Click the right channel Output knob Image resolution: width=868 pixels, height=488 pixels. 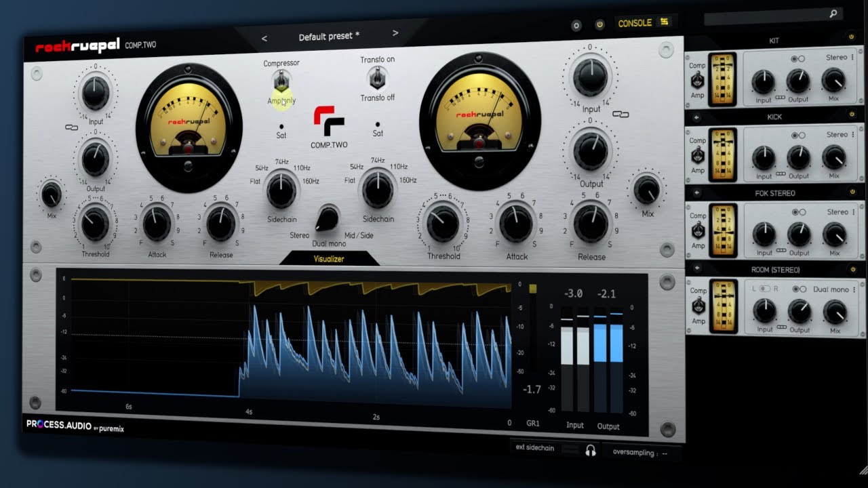click(x=591, y=152)
